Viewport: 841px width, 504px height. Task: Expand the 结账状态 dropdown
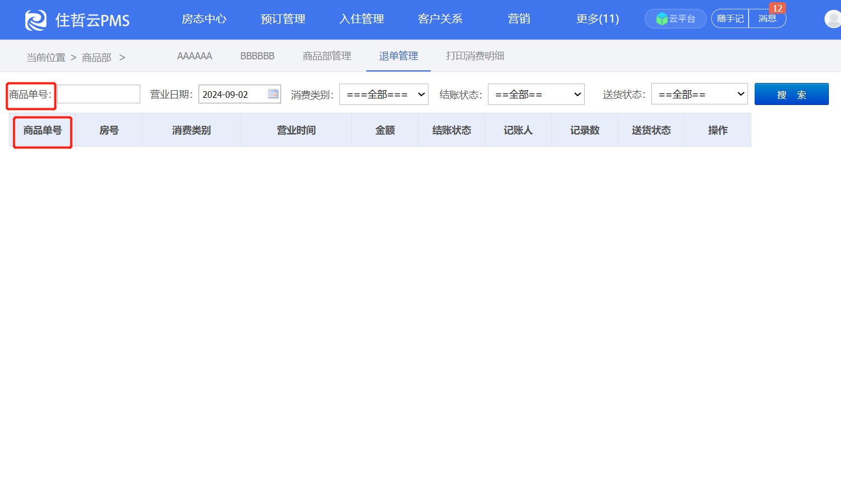point(536,94)
